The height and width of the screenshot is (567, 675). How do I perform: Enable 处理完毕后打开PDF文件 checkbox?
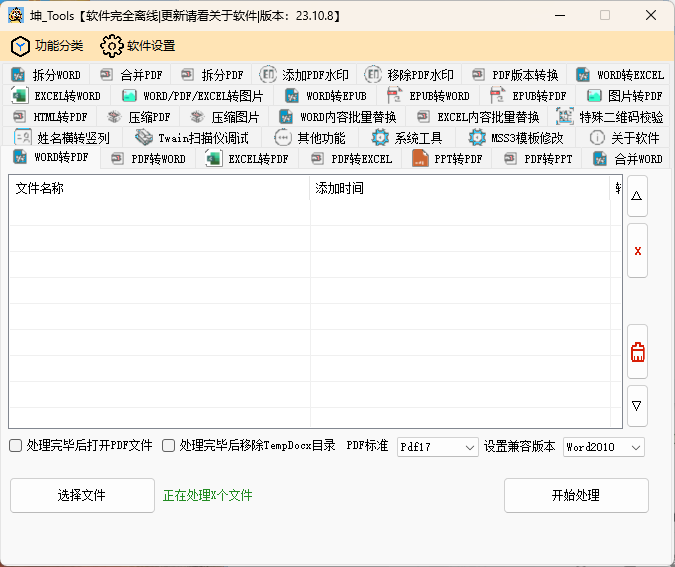(x=15, y=446)
